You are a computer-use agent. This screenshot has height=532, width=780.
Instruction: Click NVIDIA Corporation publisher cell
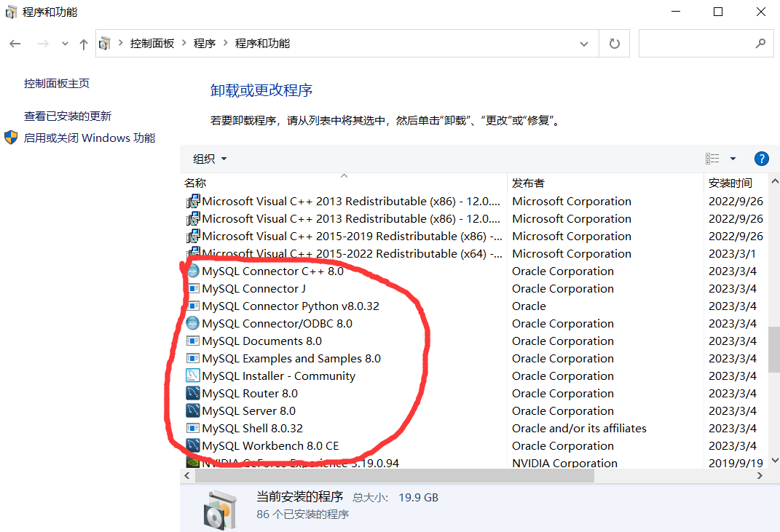[564, 463]
